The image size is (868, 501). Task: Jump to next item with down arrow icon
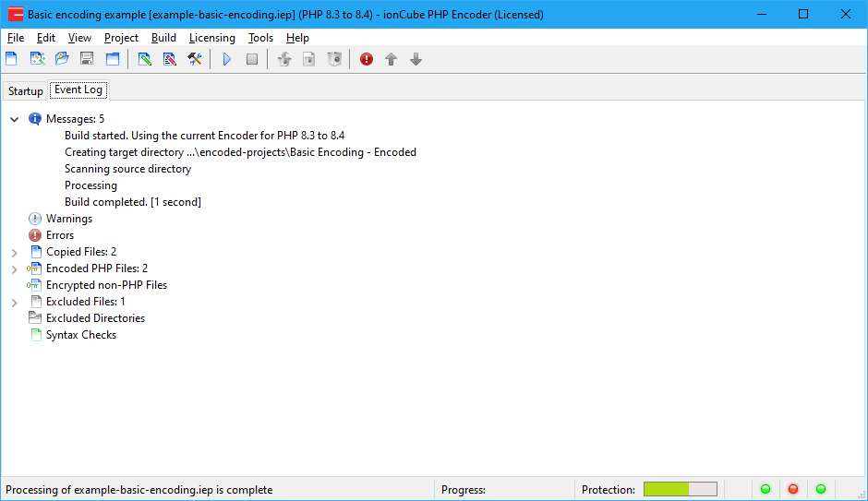tap(416, 59)
